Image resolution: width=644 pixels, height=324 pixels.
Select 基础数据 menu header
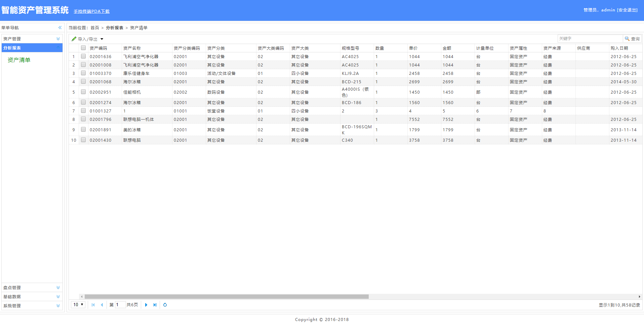point(32,297)
